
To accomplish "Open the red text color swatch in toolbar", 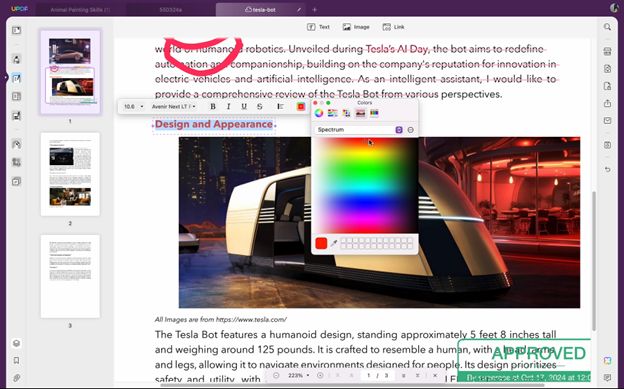I will [x=301, y=106].
